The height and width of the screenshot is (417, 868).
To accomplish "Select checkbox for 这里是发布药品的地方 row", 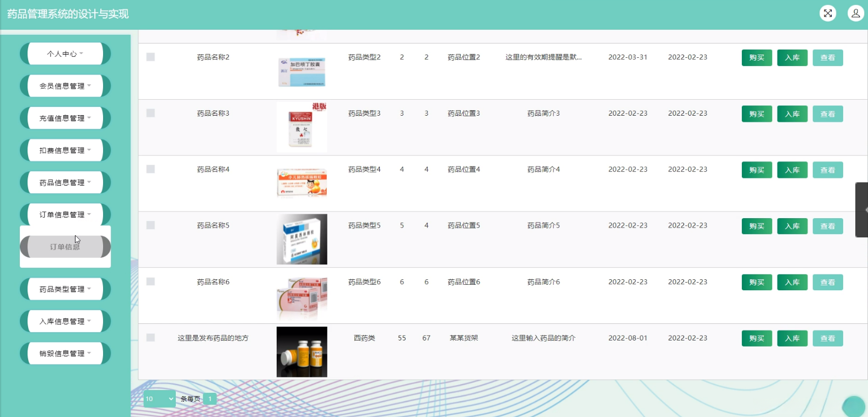I will coord(150,338).
